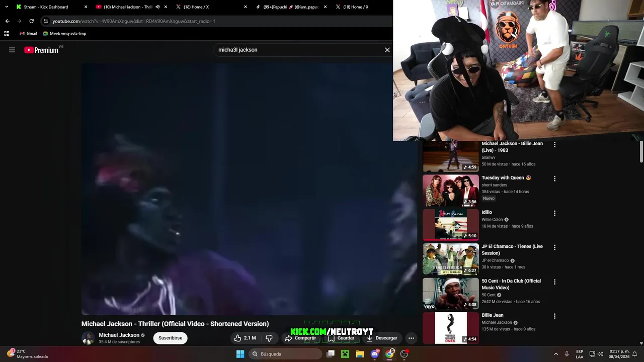Viewport: 644px width, 362px height.
Task: Open the Meet: vmq-zvtz-fmp bookmark
Action: (x=64, y=34)
